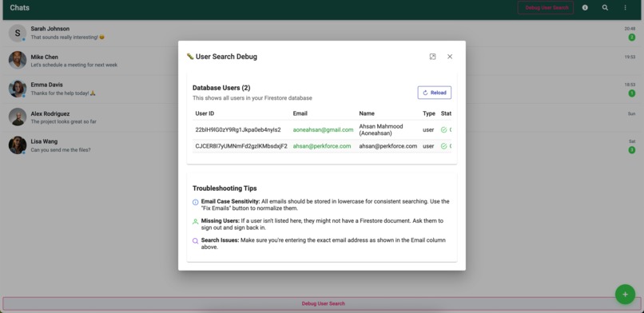Click person icon beside Missing Users tip
The image size is (644, 313).
[x=196, y=221]
